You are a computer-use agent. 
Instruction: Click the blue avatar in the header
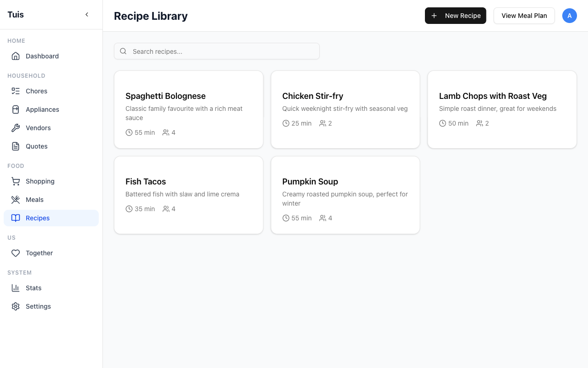click(x=570, y=16)
